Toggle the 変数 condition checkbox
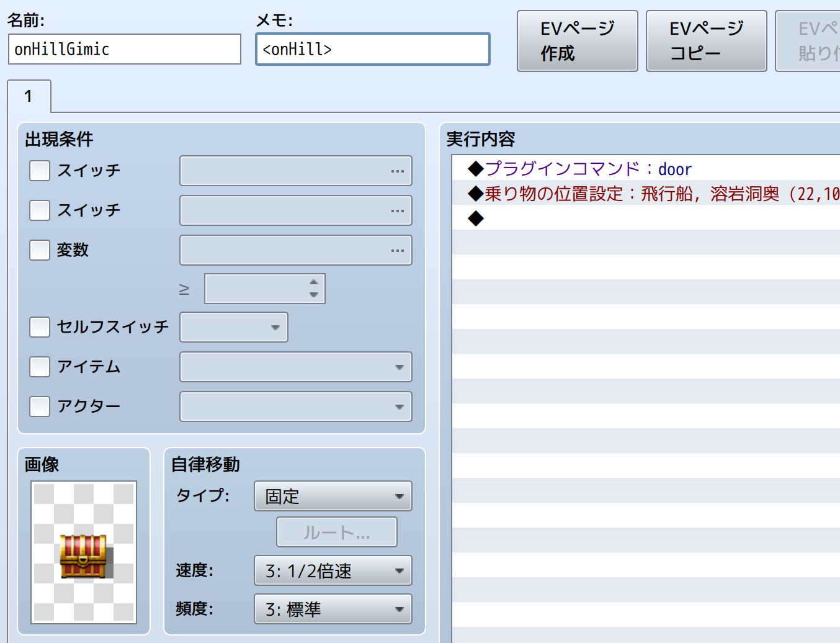 40,250
